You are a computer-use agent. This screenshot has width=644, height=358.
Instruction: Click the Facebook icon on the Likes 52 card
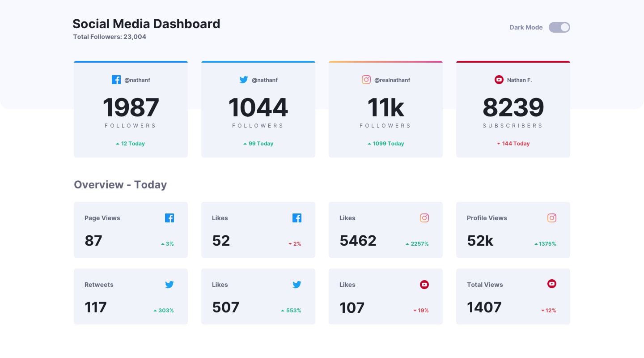click(x=297, y=218)
